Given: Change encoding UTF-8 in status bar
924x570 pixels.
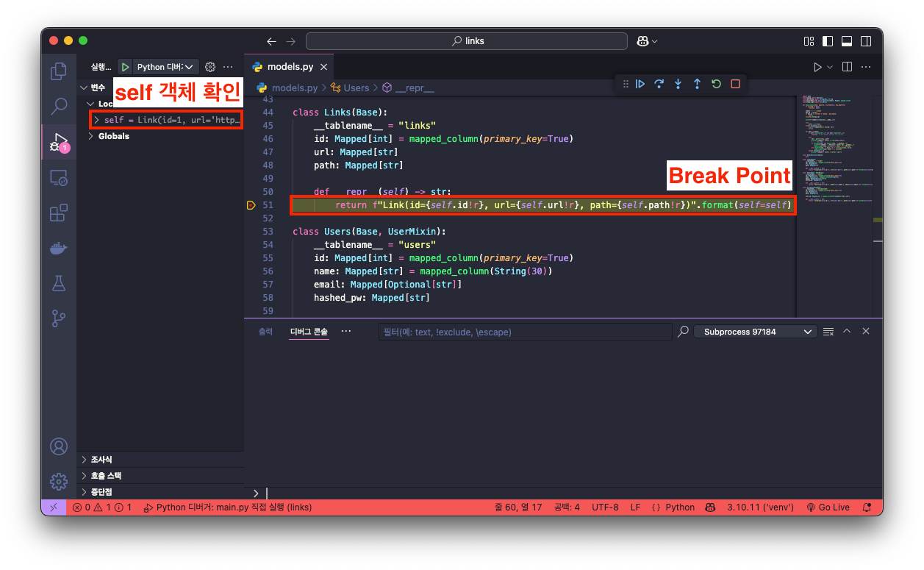Looking at the screenshot, I should coord(605,507).
